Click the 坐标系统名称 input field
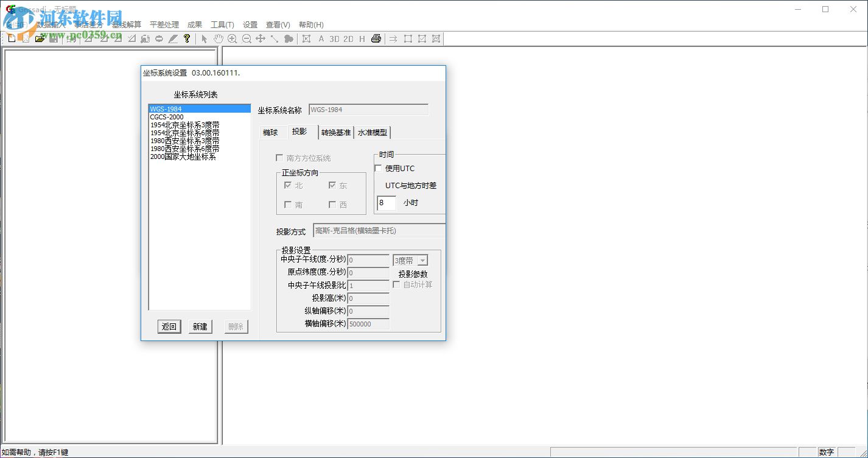868x458 pixels. click(x=368, y=110)
